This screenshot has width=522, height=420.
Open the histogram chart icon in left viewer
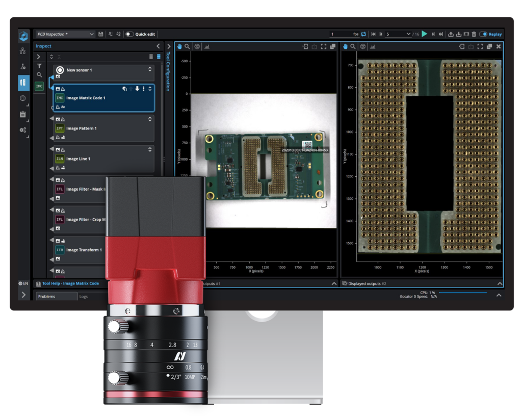[x=207, y=46]
